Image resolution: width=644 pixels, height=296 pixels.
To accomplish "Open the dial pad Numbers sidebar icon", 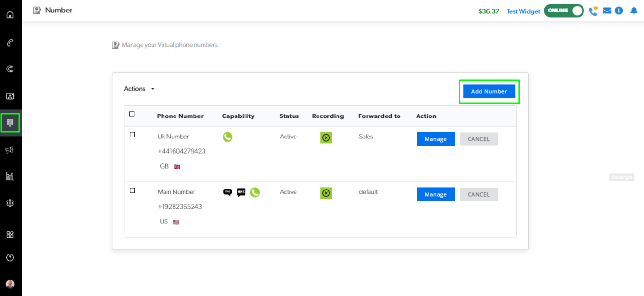I will (x=10, y=123).
